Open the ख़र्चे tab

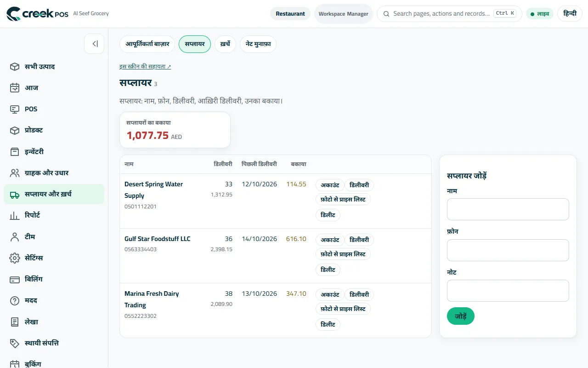(x=225, y=44)
